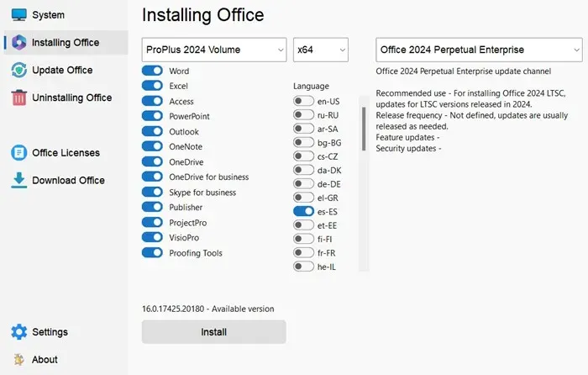Enable he-IL language toggle
The width and height of the screenshot is (588, 375).
(x=303, y=267)
